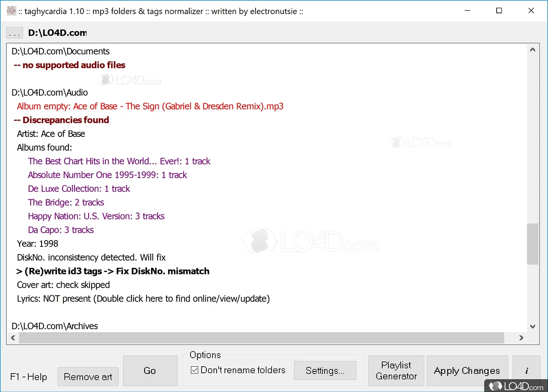
Task: Click the horizontal scrollbar right arrow
Action: pyautogui.click(x=521, y=338)
